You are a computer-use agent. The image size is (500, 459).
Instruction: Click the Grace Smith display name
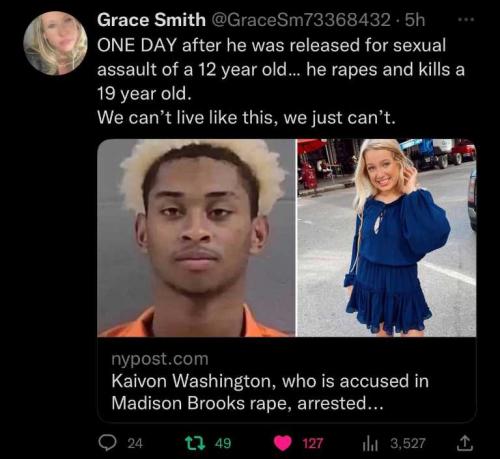click(x=151, y=20)
